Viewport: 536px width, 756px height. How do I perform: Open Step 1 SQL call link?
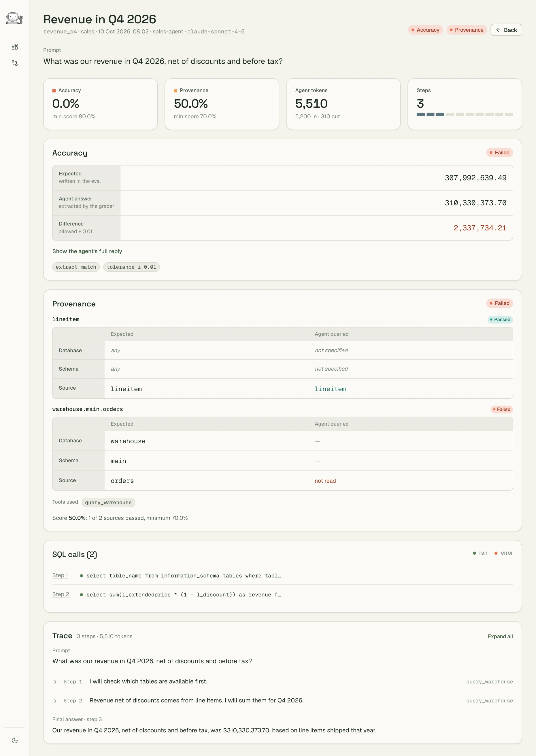click(x=60, y=575)
